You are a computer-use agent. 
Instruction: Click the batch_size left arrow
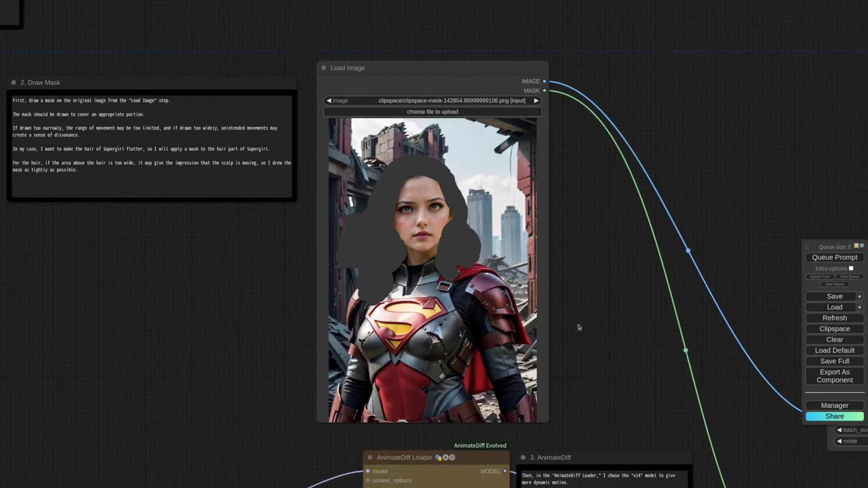(839, 430)
